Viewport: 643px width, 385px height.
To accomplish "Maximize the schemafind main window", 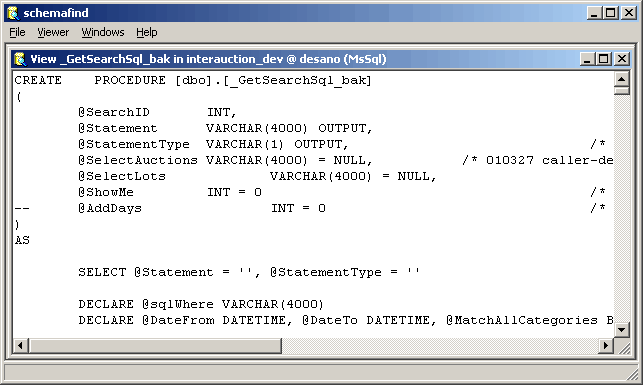I will [610, 13].
